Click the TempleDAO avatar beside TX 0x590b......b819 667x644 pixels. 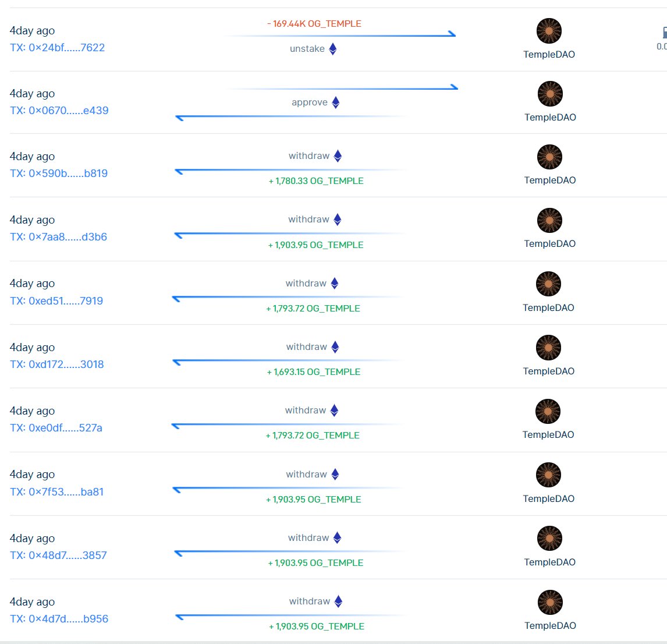pos(549,157)
